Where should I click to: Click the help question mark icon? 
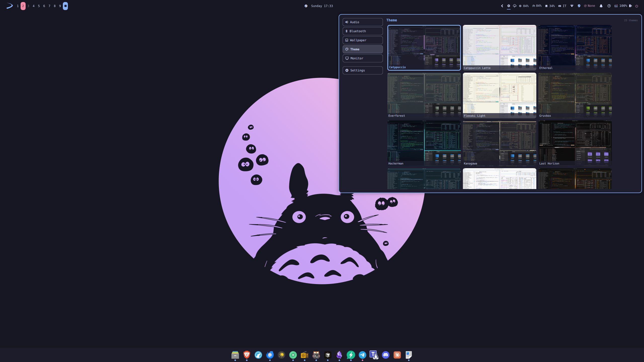click(609, 6)
